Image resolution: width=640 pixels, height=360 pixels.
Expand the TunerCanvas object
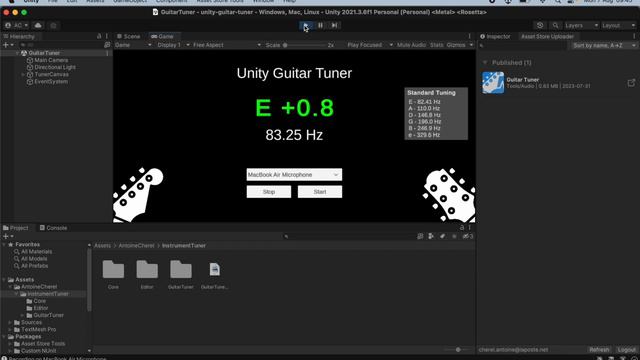pyautogui.click(x=23, y=74)
